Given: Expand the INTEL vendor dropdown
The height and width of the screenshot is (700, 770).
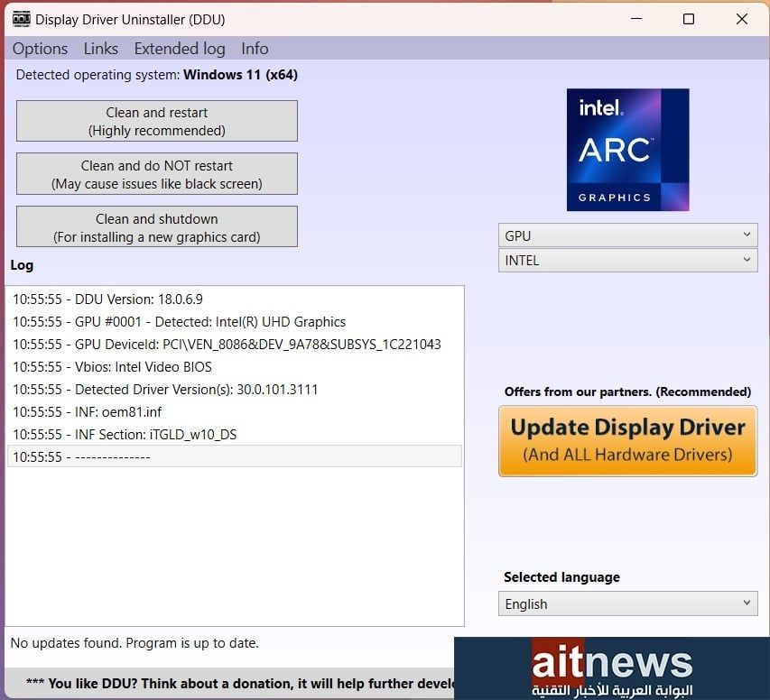Looking at the screenshot, I should tap(627, 260).
